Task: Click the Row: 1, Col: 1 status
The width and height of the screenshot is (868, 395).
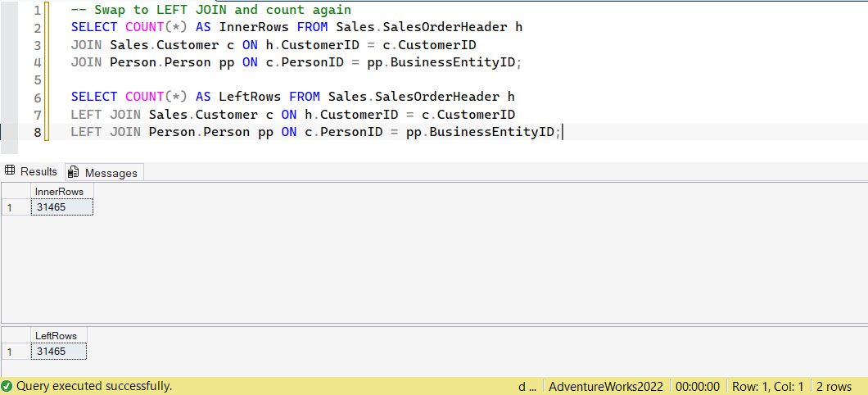Action: coord(767,387)
